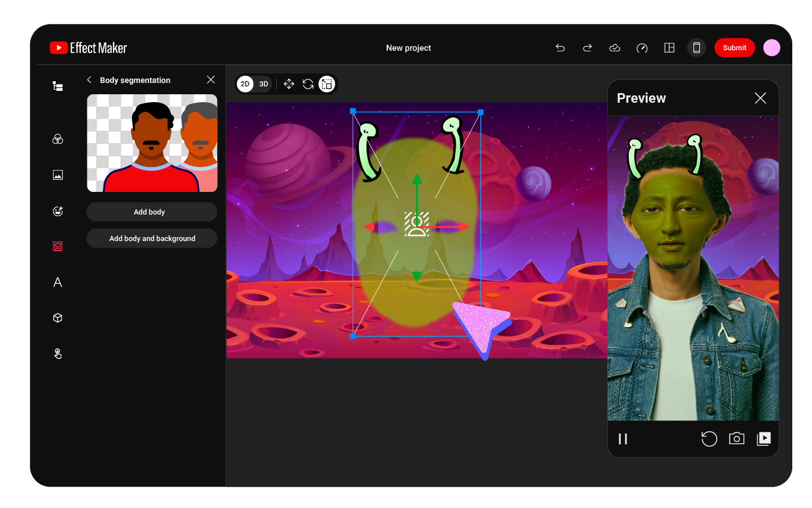Open the text tool 'A' icon

click(x=58, y=282)
